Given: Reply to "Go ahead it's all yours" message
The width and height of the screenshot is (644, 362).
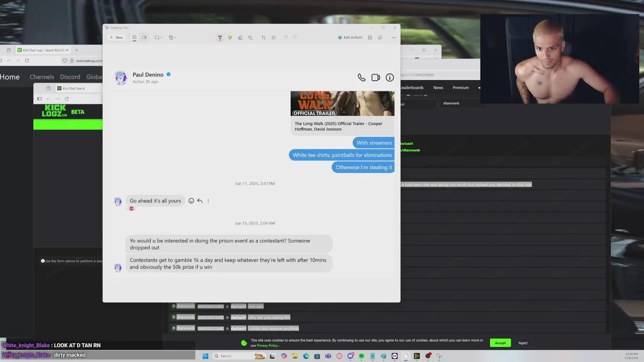Looking at the screenshot, I should 200,201.
